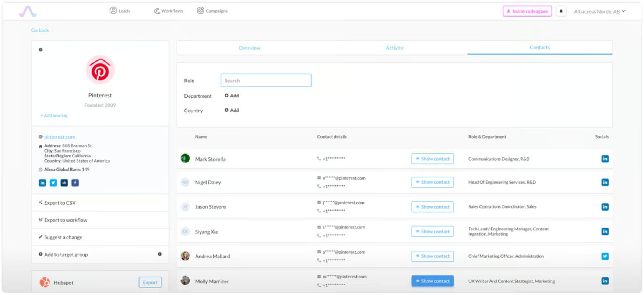Open Pinterest's Crunchbase profile icon
The width and height of the screenshot is (644, 295).
tap(64, 183)
